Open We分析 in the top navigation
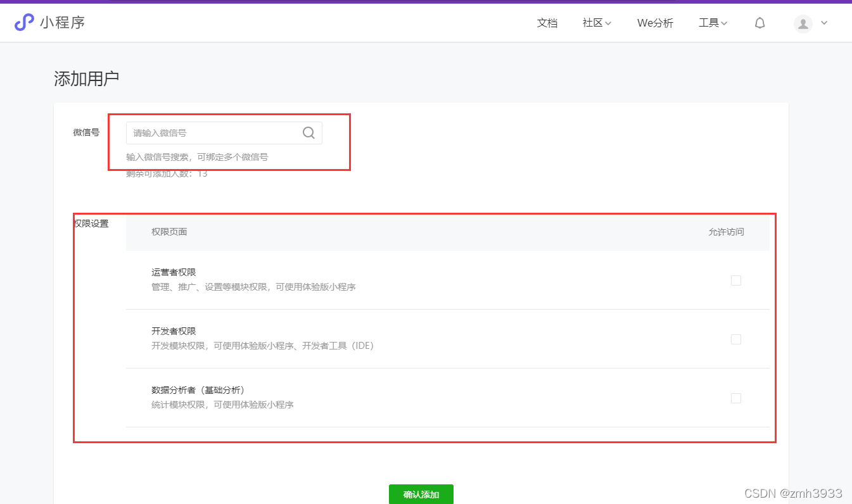The image size is (852, 504). [655, 23]
